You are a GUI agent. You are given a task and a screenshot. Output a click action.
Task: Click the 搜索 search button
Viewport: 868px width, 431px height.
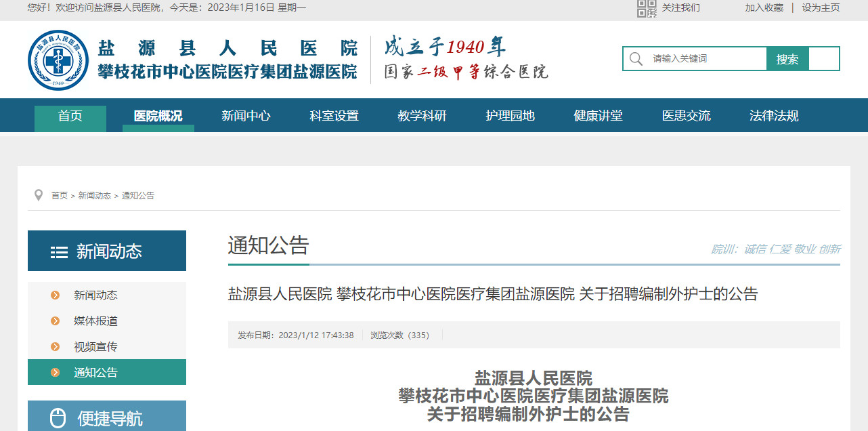coord(787,59)
